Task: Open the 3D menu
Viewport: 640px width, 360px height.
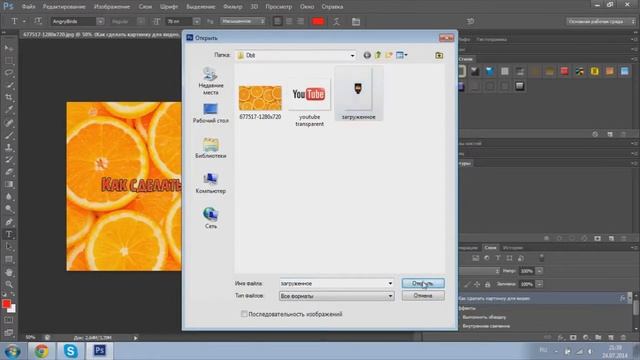Action: pos(254,7)
